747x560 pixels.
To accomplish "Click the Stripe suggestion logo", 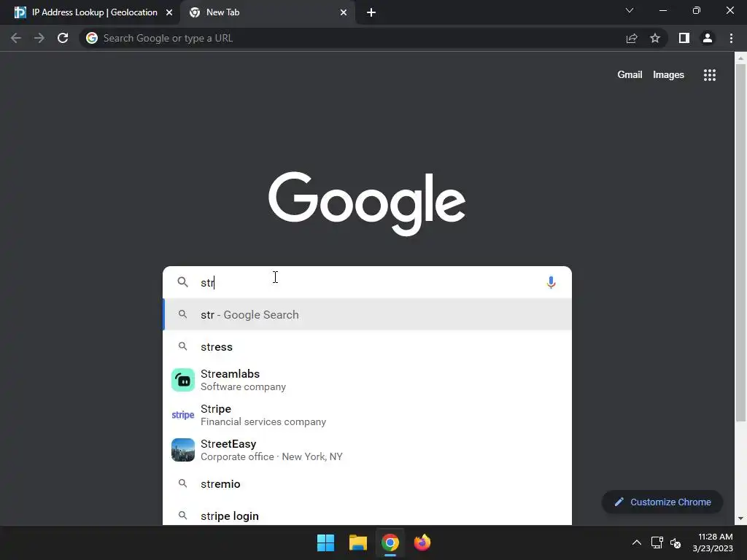I will 183,415.
